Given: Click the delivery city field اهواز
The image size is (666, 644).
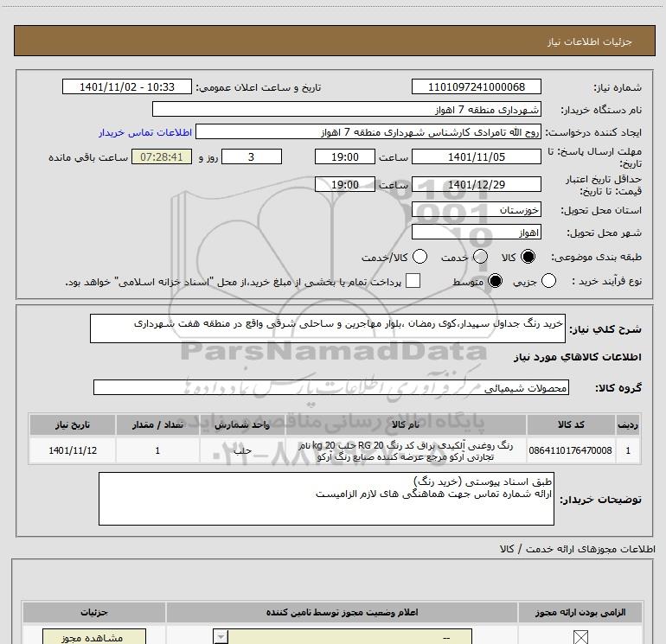Looking at the screenshot, I should coord(476,233).
